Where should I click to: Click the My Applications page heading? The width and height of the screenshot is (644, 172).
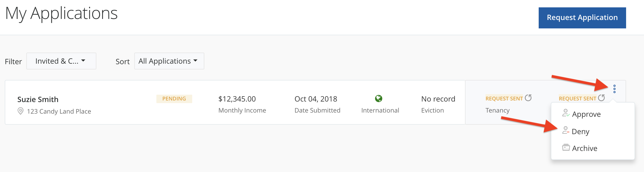click(x=61, y=13)
